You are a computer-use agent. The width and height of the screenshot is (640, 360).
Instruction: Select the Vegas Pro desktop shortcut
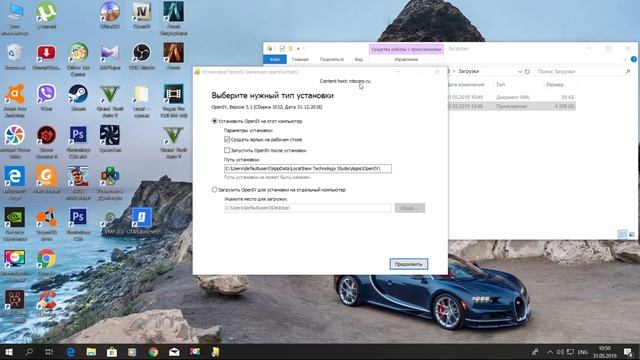tap(173, 101)
